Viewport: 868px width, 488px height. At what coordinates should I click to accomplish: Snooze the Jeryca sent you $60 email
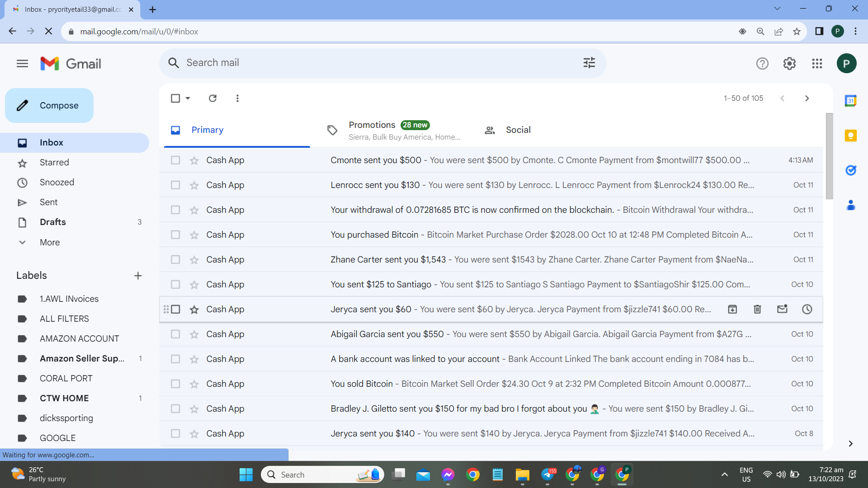[807, 309]
